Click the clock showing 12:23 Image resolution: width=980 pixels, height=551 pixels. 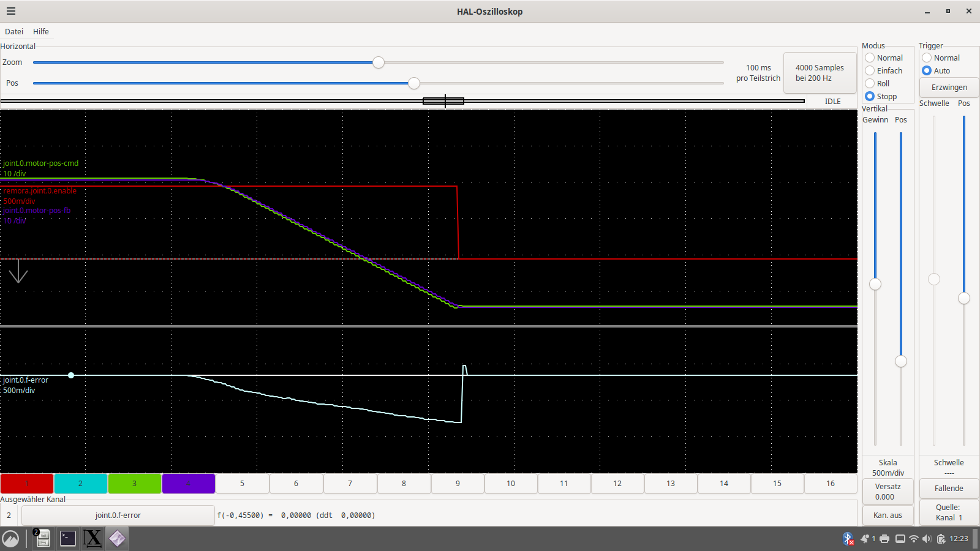pyautogui.click(x=959, y=539)
